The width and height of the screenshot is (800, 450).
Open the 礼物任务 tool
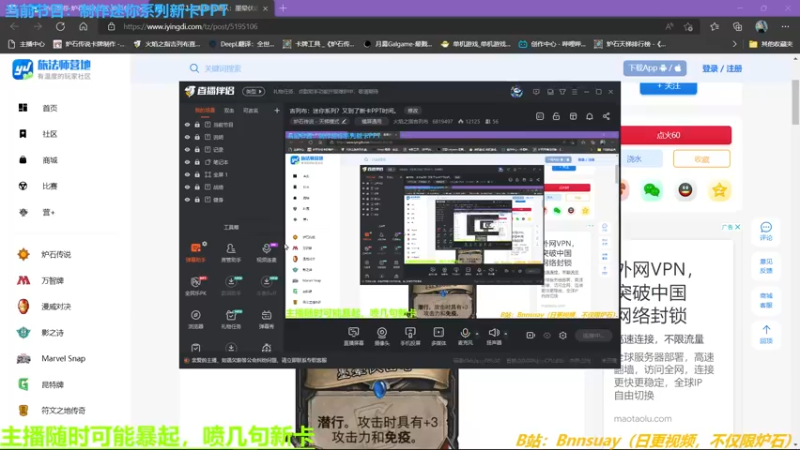pyautogui.click(x=231, y=319)
